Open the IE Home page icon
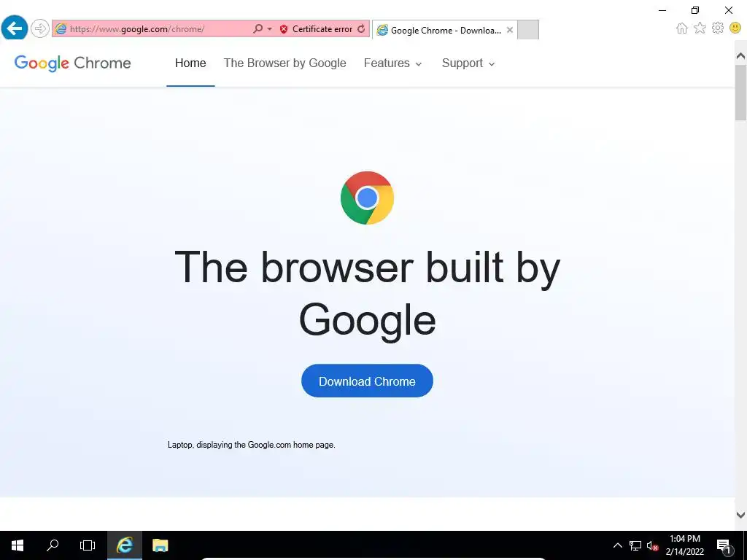This screenshot has height=560, width=747. point(682,28)
